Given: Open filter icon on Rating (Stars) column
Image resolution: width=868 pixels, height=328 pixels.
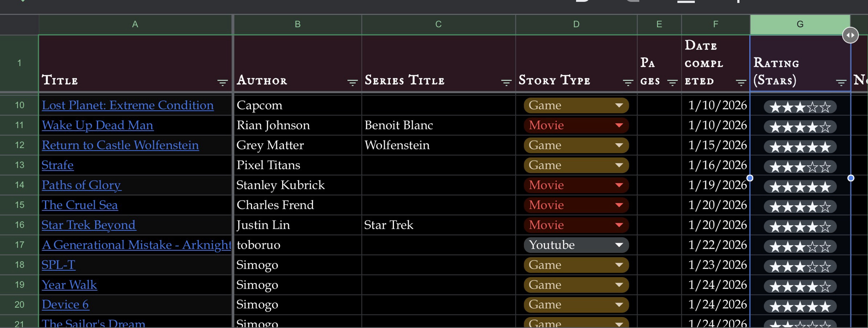Looking at the screenshot, I should (x=841, y=82).
